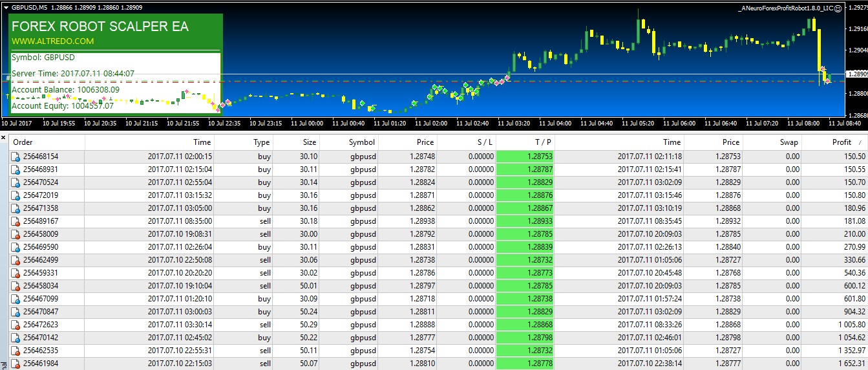This screenshot has height=370, width=868.
Task: Sort by the Profit column header
Action: 834,142
